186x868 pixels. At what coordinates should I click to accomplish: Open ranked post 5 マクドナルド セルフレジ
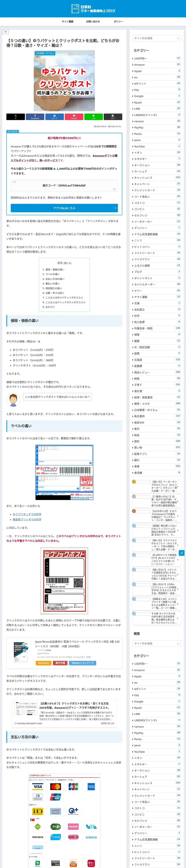point(157,545)
